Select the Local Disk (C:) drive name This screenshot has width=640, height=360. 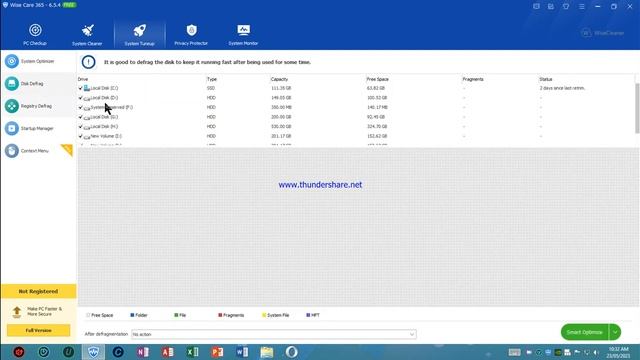pyautogui.click(x=104, y=88)
